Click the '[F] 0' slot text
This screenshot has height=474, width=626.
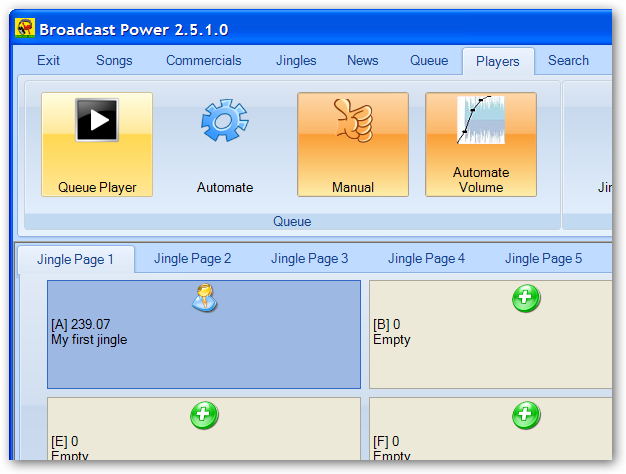(x=386, y=441)
